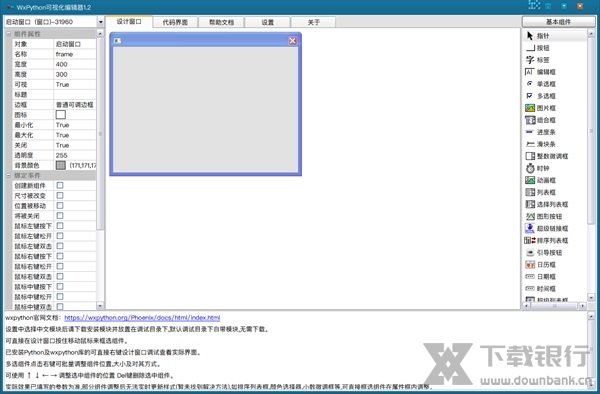The image size is (600, 394).
Task: Click the 图标 icon picker box
Action: pyautogui.click(x=60, y=115)
